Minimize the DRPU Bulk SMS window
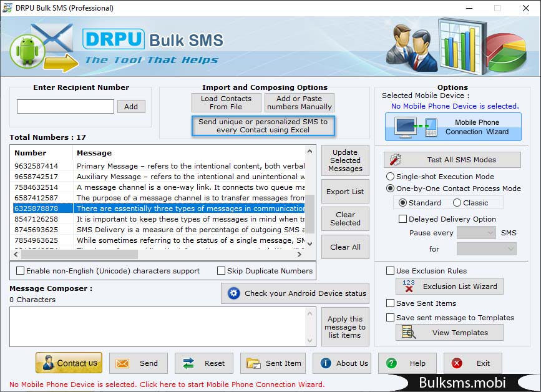Image resolution: width=541 pixels, height=392 pixels. 469,8
